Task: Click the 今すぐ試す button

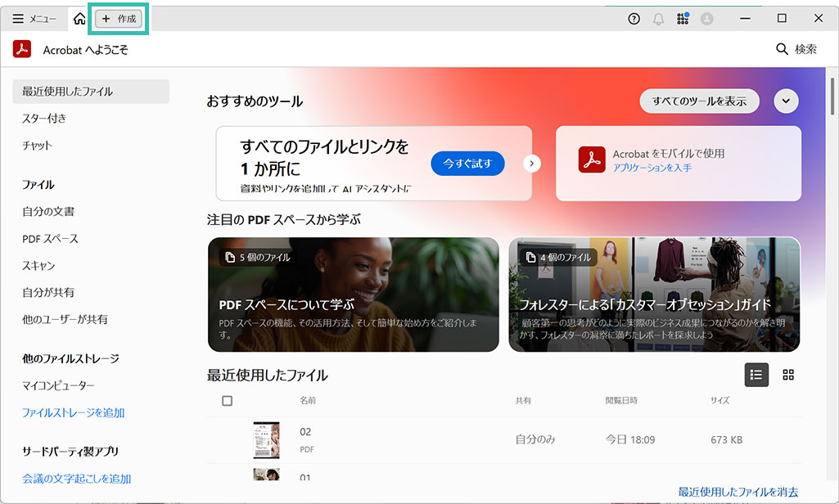Action: coord(467,164)
